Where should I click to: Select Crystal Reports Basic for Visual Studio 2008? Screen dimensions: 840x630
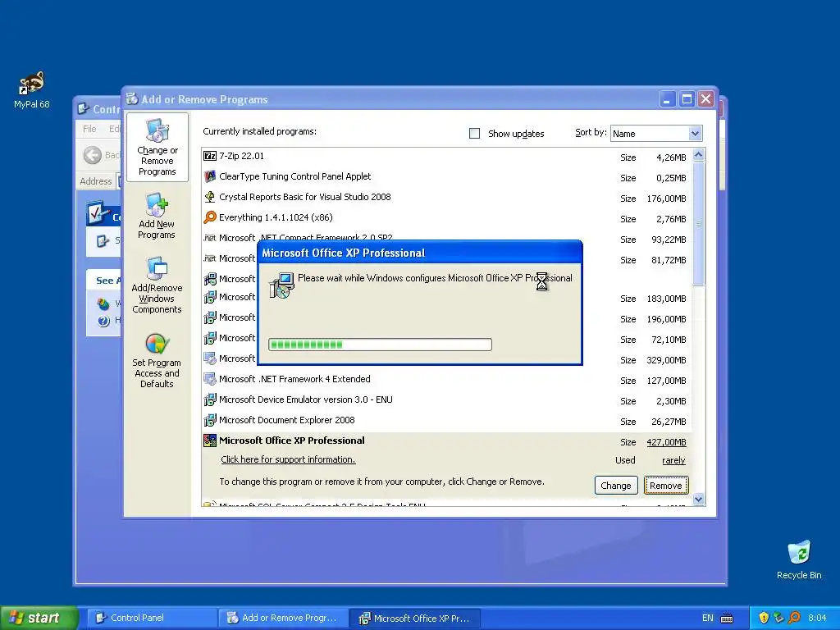447,197
